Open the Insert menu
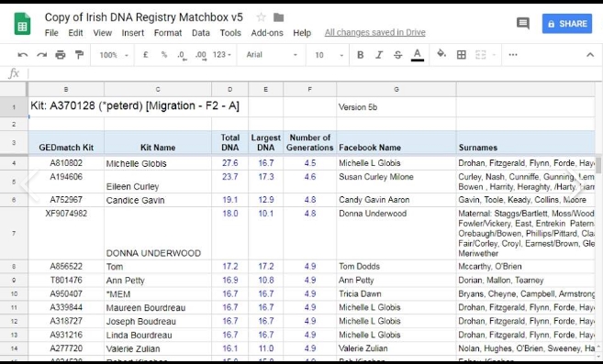 click(133, 33)
